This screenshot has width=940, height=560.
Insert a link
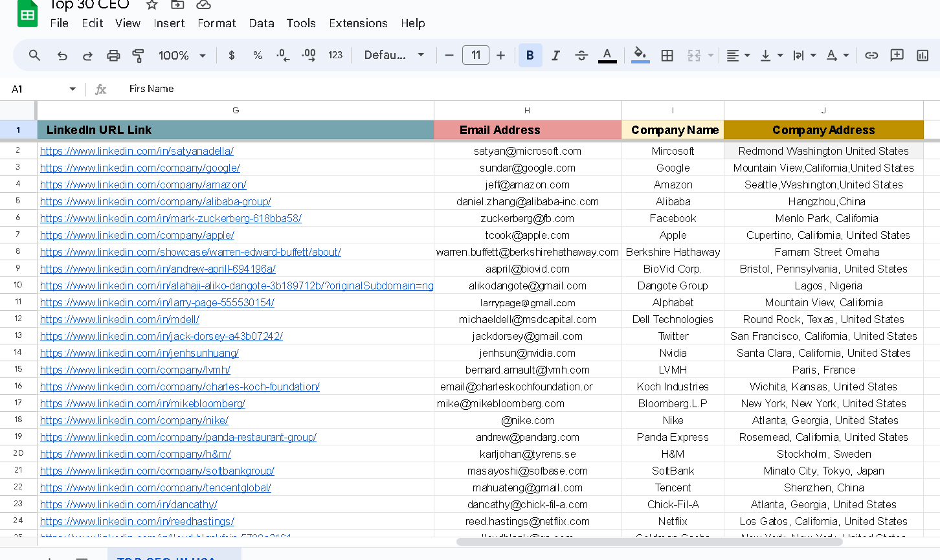pos(871,56)
